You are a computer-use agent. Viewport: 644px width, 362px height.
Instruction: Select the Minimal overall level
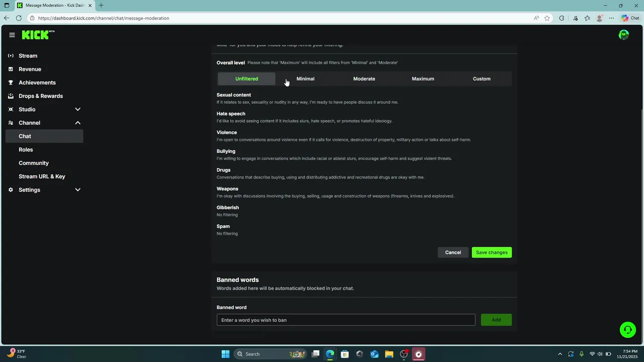click(x=305, y=79)
